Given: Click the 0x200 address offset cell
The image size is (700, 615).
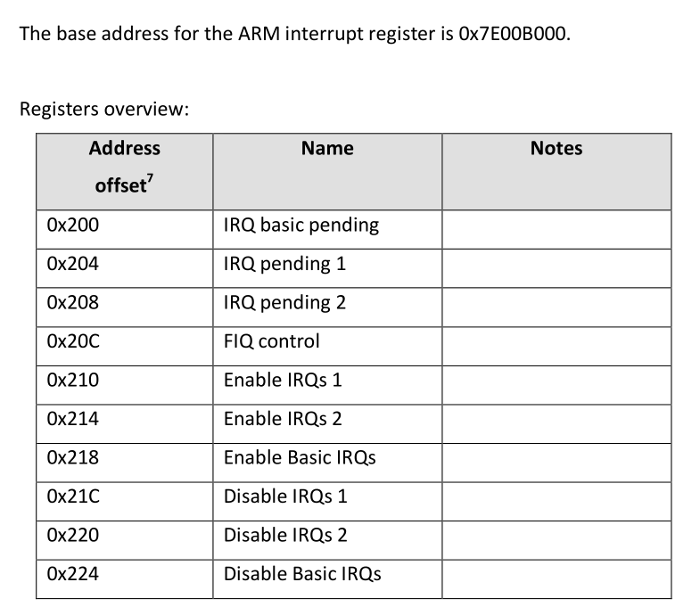Looking at the screenshot, I should 72,225.
